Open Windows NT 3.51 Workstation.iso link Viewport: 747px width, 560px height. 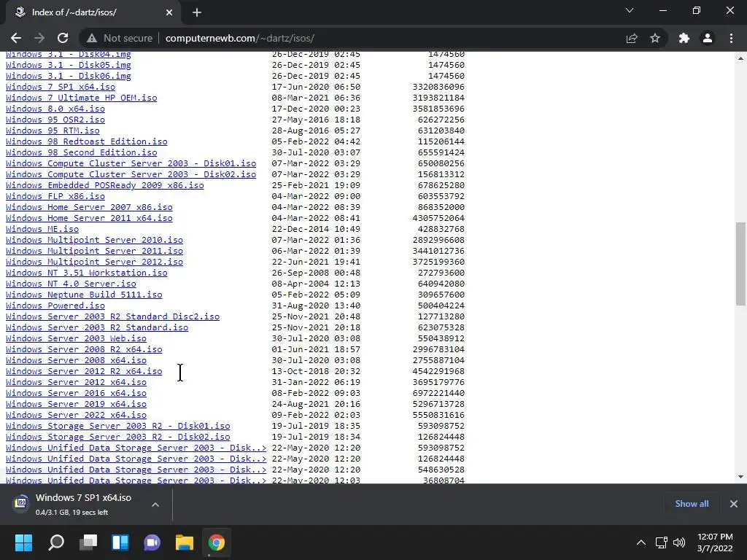pos(87,273)
